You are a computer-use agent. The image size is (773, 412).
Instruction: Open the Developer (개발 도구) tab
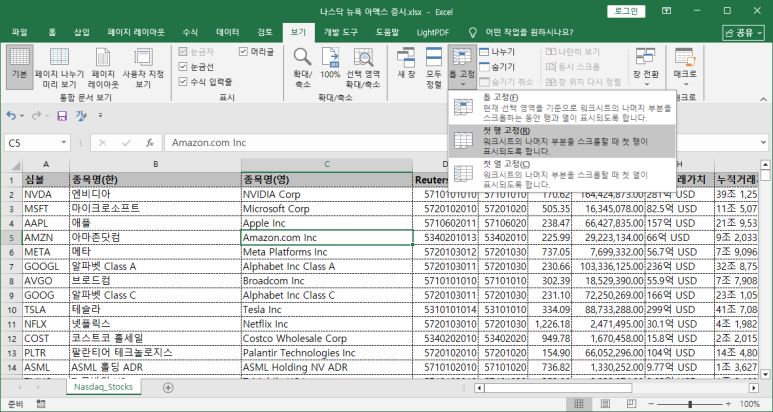[x=341, y=33]
